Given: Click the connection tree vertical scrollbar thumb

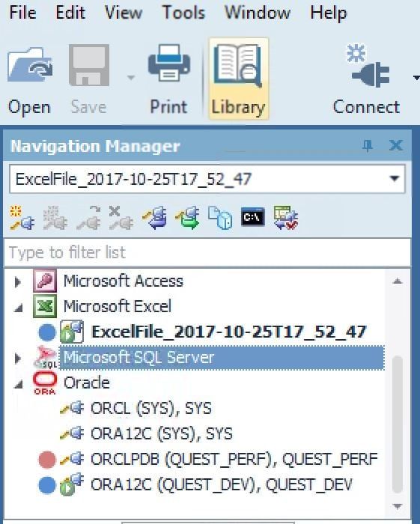Looking at the screenshot, I should click(x=398, y=424).
